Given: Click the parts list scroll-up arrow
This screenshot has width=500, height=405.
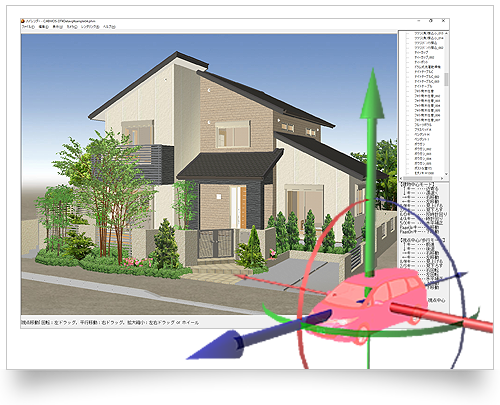Looking at the screenshot, I should point(446,33).
